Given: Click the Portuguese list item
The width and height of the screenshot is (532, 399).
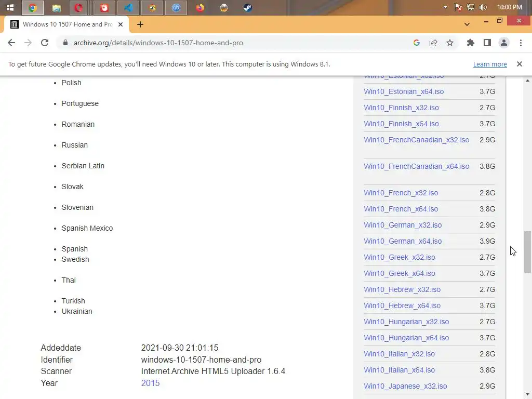Looking at the screenshot, I should [80, 103].
